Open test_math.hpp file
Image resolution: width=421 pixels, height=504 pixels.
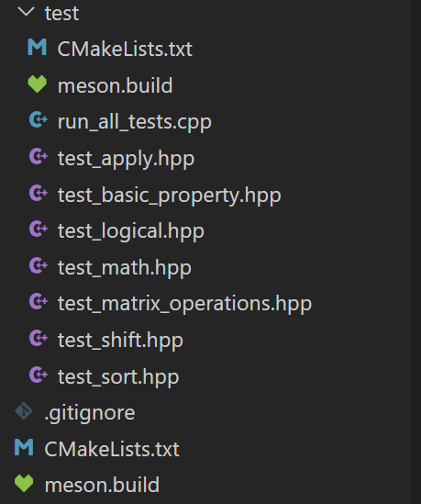125,268
